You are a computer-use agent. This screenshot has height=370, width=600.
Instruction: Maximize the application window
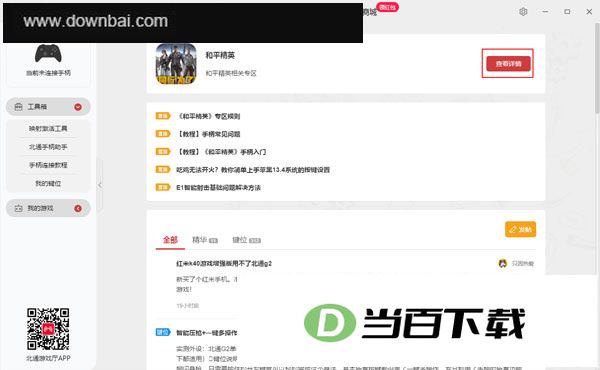(x=567, y=12)
